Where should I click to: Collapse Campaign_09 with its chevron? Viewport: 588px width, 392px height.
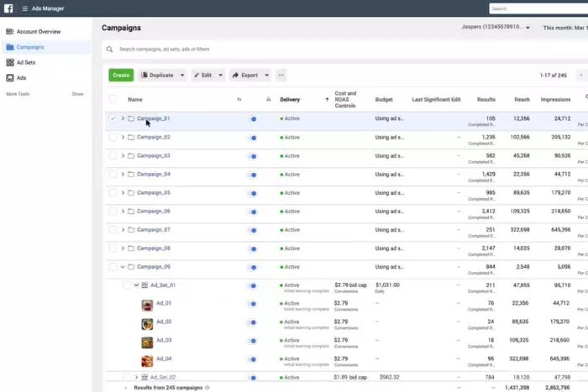(x=123, y=267)
